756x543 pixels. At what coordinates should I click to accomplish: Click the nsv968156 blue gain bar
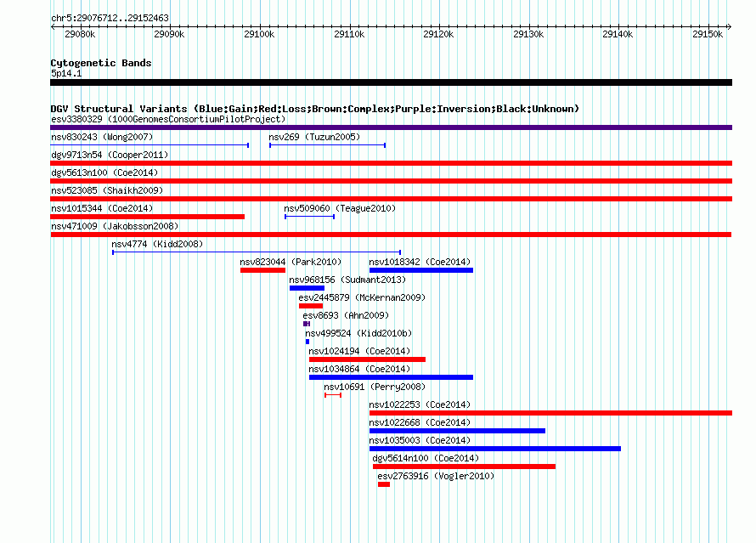pos(307,288)
